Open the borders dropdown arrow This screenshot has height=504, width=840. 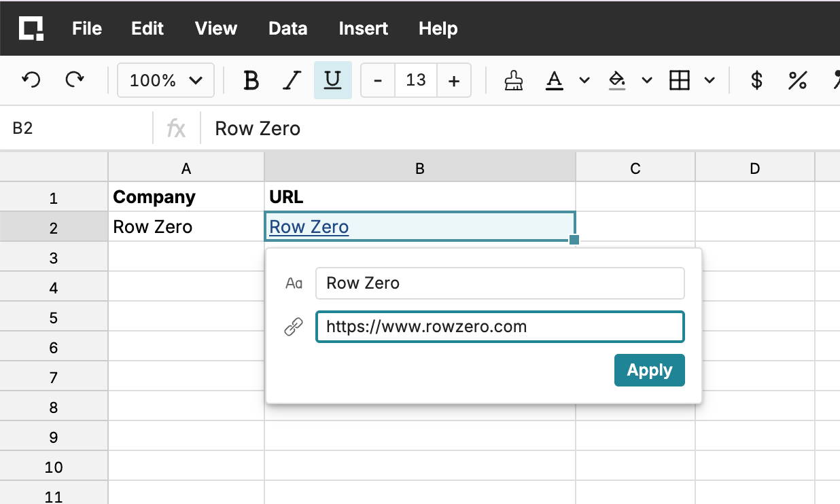coord(710,81)
